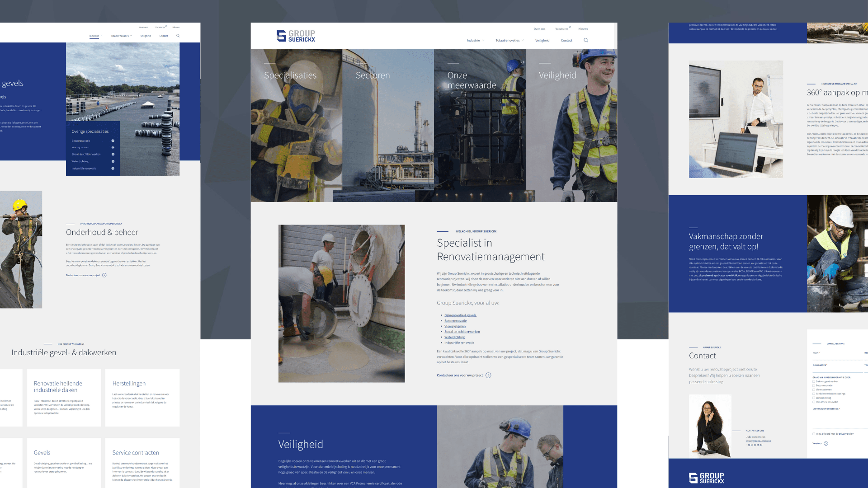
Task: Click the Group Suerickx logo in center header
Action: click(x=296, y=36)
